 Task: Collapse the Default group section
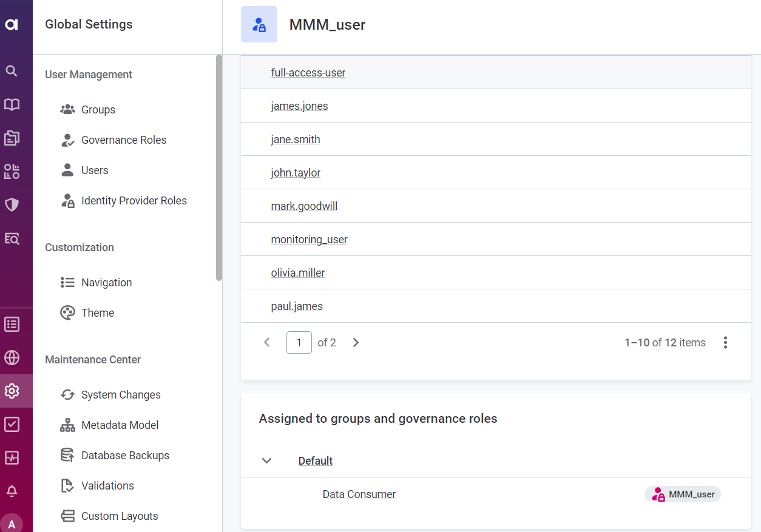tap(266, 460)
